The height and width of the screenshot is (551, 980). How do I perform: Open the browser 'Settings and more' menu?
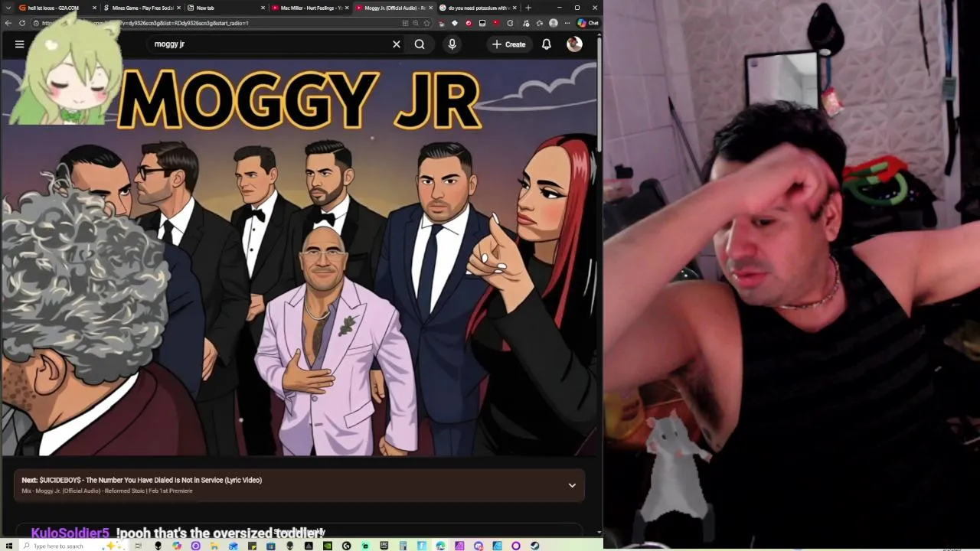[x=567, y=23]
